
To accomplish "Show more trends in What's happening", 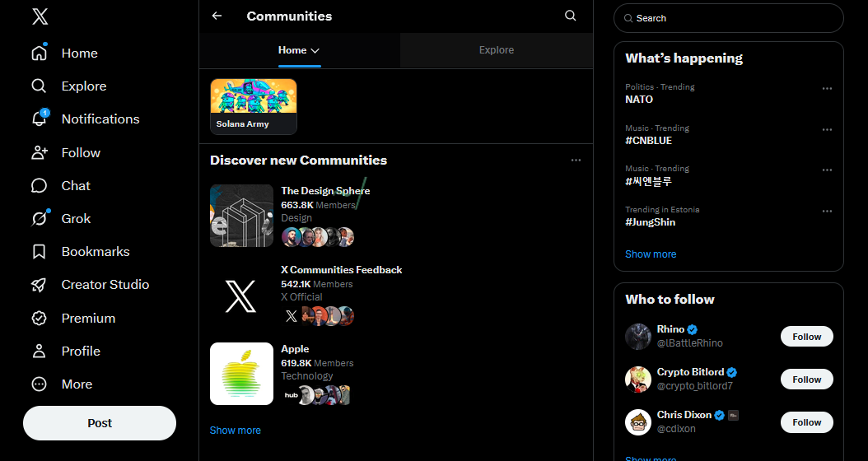I will (651, 254).
